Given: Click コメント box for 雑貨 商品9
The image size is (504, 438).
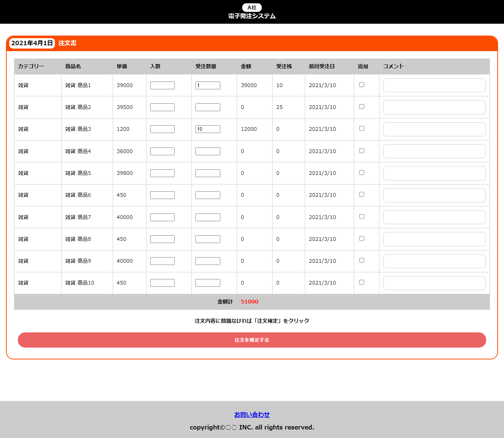Looking at the screenshot, I should pyautogui.click(x=434, y=261).
